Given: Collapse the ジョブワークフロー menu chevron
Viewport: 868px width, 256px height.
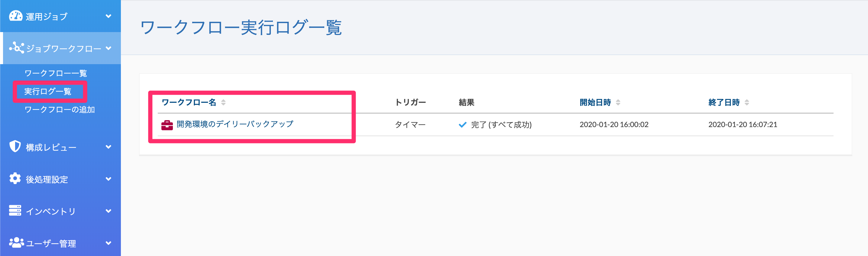Looking at the screenshot, I should [x=108, y=48].
